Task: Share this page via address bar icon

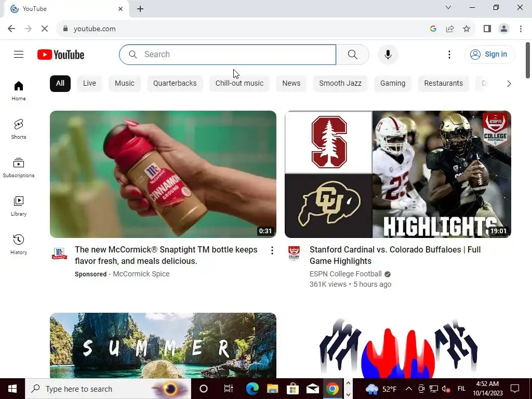Action: tap(450, 29)
